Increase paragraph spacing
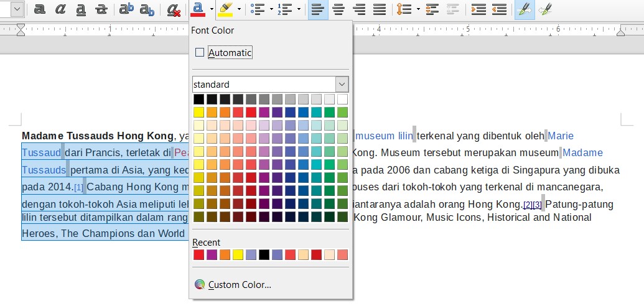This screenshot has height=306, width=644. [x=432, y=9]
